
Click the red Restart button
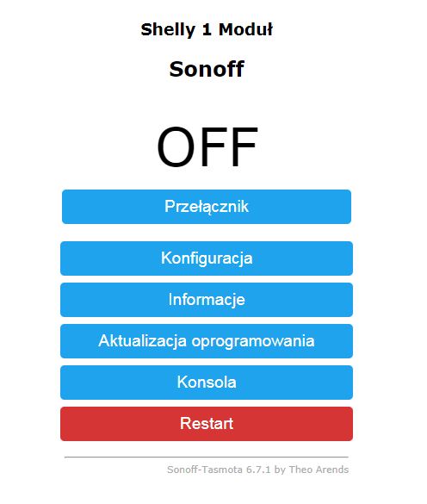(207, 424)
